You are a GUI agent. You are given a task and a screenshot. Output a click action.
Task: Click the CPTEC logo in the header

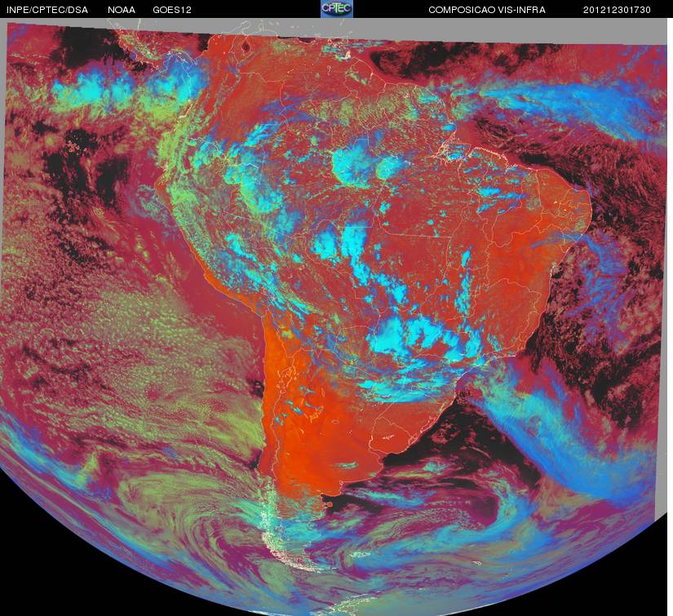pos(337,9)
